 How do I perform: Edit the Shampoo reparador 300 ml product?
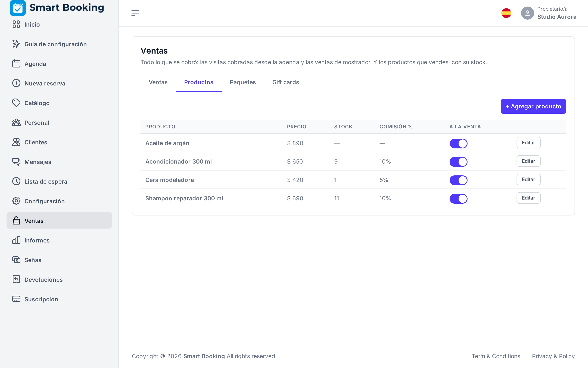point(528,198)
